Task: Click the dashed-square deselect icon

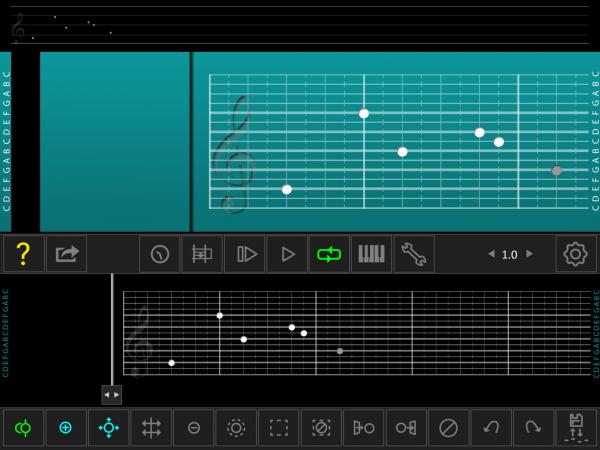Action: point(321,427)
